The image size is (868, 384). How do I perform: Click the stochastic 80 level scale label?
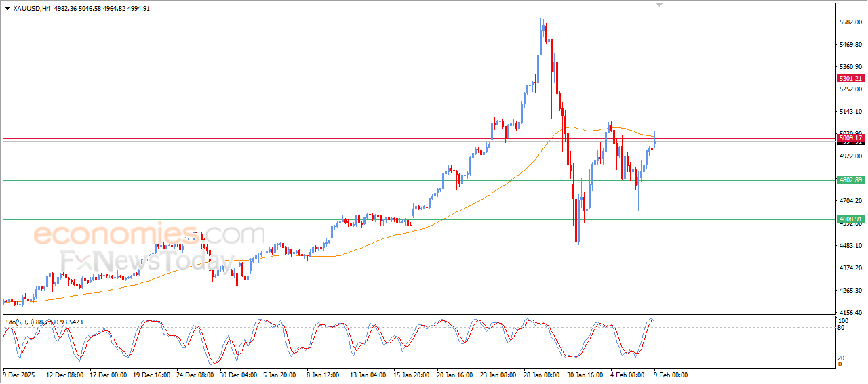pos(842,328)
